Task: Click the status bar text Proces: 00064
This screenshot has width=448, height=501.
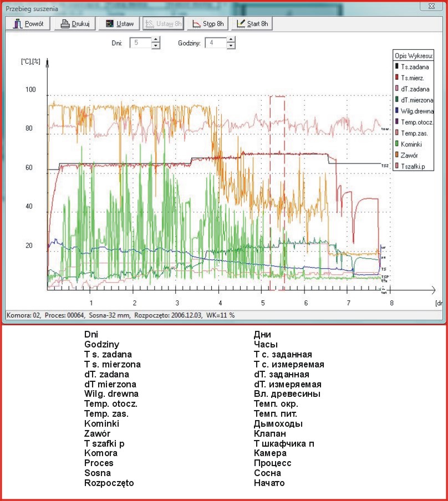Action: 65,315
